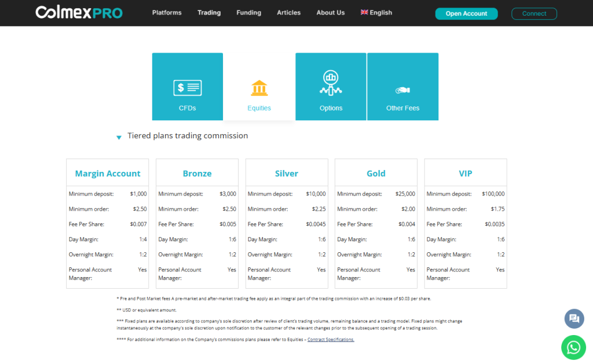
Task: Open the Articles page
Action: coord(288,12)
